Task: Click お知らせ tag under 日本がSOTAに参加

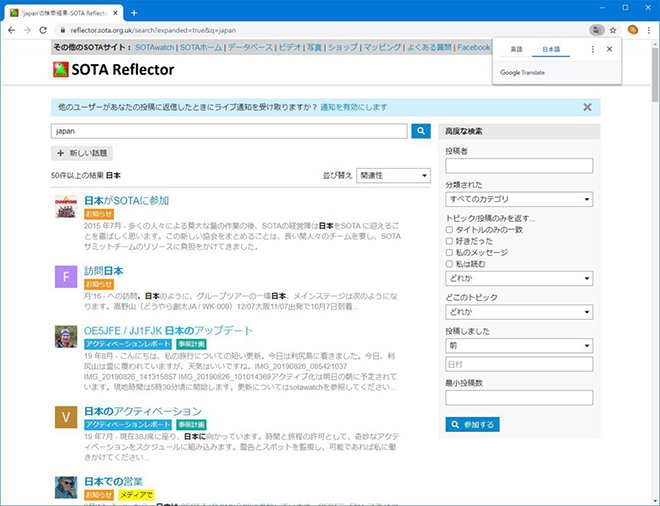Action: (99, 214)
